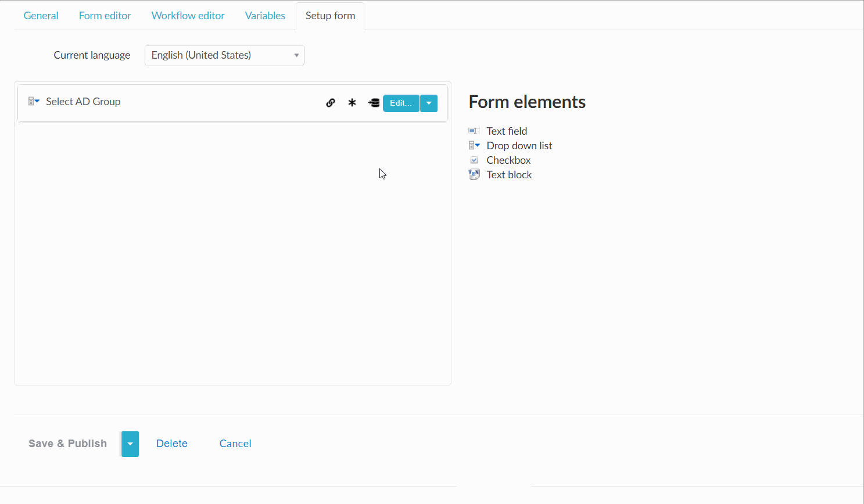
Task: Click the database data source icon
Action: [x=374, y=103]
